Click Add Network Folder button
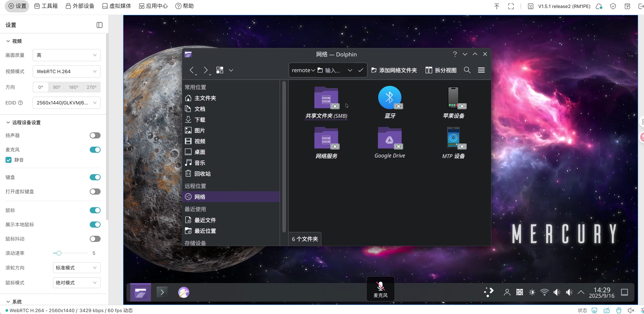 click(394, 70)
